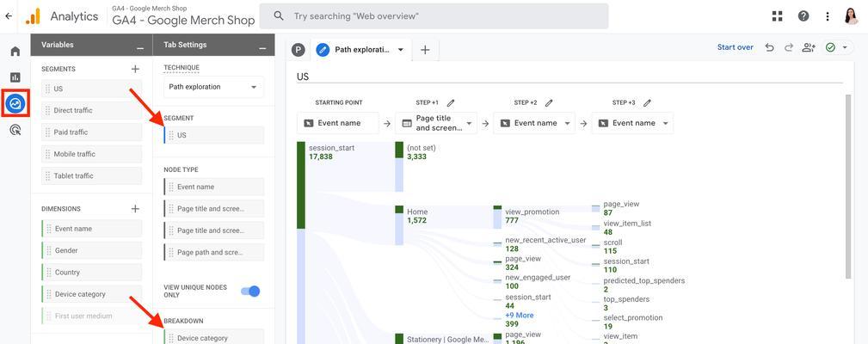
Task: Click the exploration title US
Action: point(302,77)
